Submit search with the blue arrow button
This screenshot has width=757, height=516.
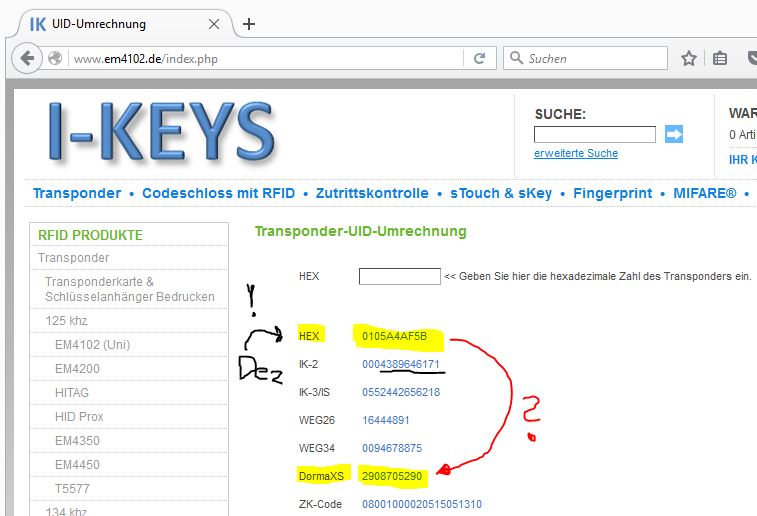coord(674,134)
